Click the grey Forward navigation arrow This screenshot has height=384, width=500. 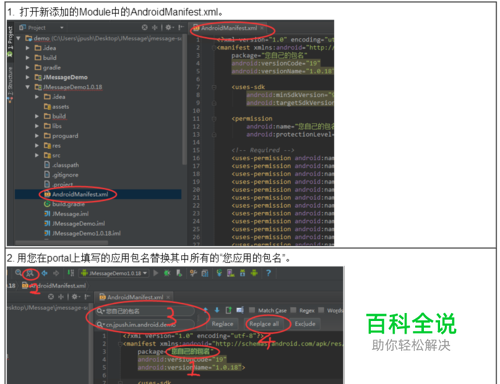pos(56,273)
